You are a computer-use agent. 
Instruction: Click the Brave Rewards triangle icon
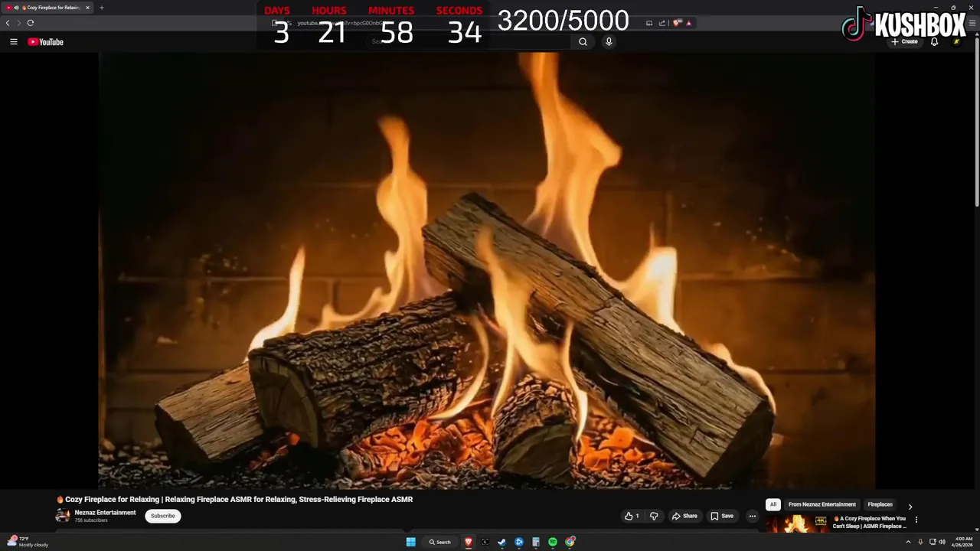pyautogui.click(x=688, y=23)
